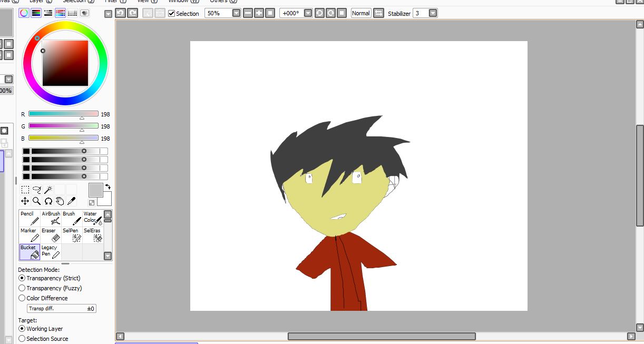The image size is (644, 344).
Task: Pick a shade in the color square
Action: pos(65,63)
